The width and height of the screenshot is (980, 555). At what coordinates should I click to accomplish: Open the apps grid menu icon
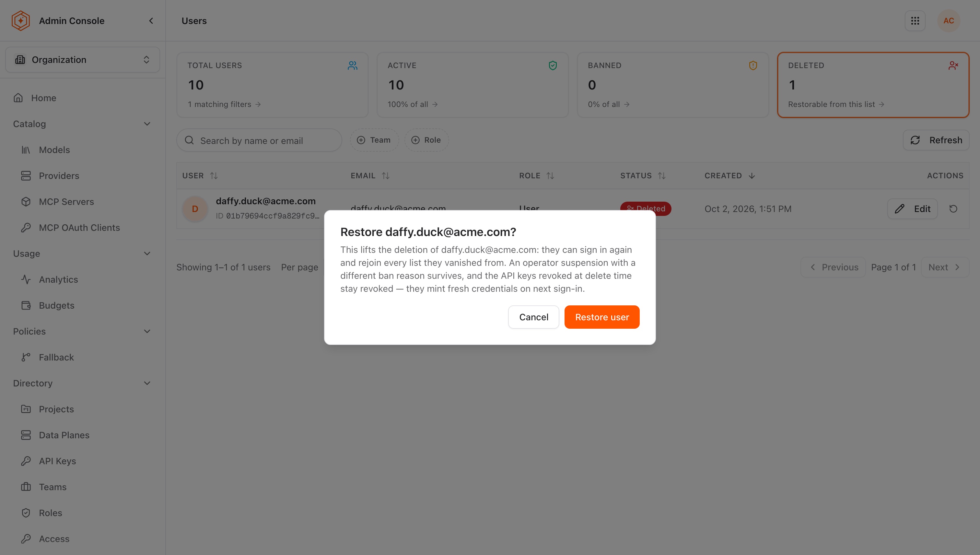[915, 20]
